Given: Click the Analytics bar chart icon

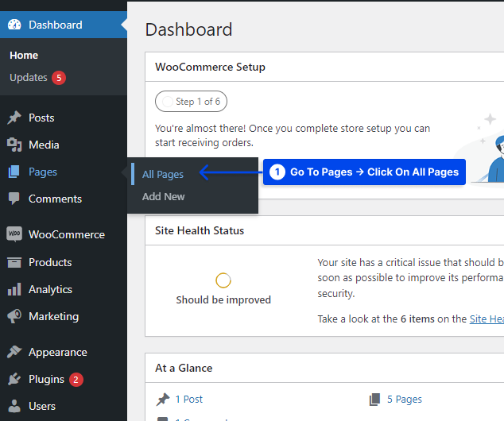Looking at the screenshot, I should (14, 289).
